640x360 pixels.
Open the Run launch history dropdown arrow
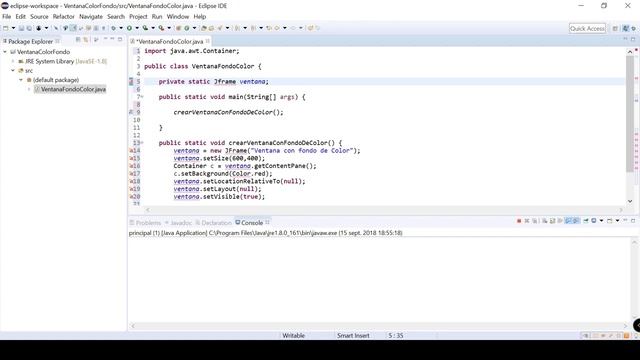[x=137, y=28]
